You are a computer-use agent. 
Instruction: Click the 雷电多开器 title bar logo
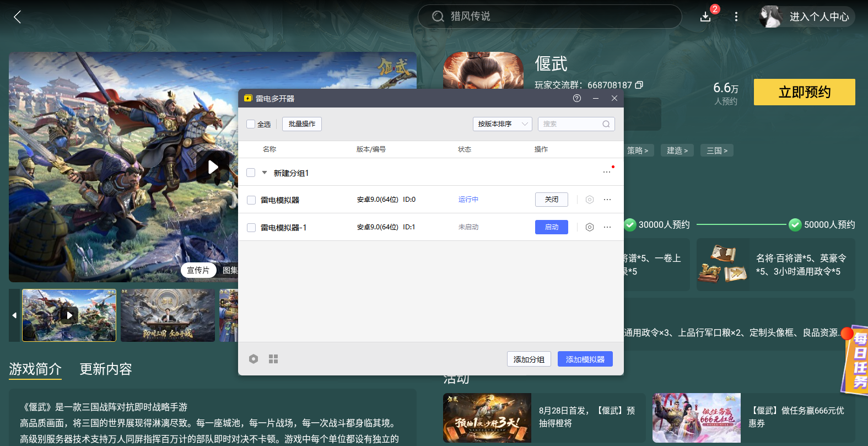(248, 98)
